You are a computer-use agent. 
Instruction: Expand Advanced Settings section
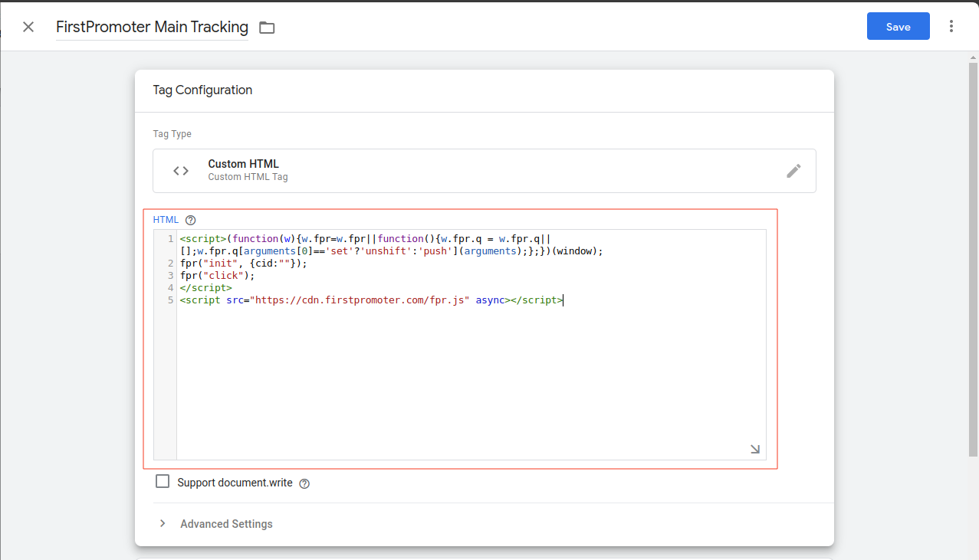tap(216, 524)
